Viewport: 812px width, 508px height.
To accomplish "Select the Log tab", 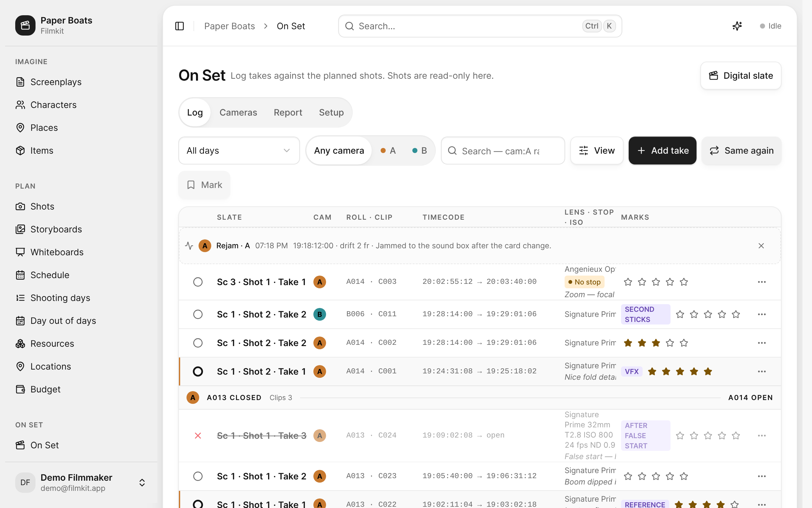I will coord(195,112).
